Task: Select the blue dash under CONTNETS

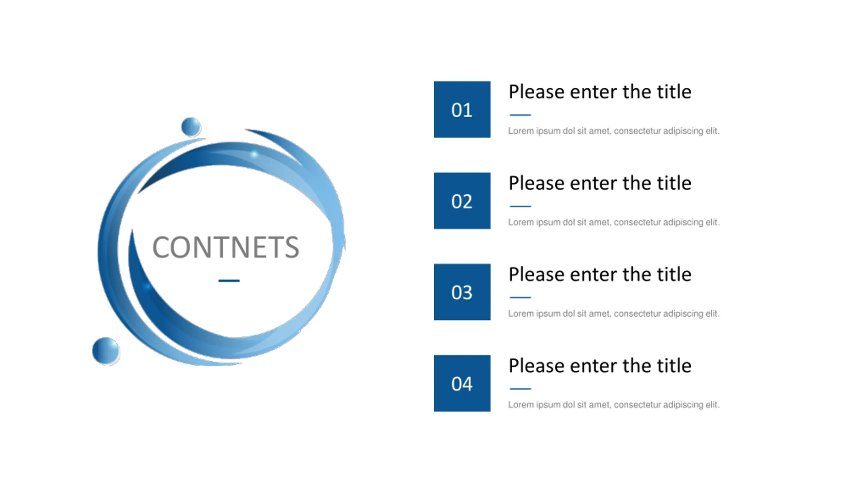Action: [229, 281]
